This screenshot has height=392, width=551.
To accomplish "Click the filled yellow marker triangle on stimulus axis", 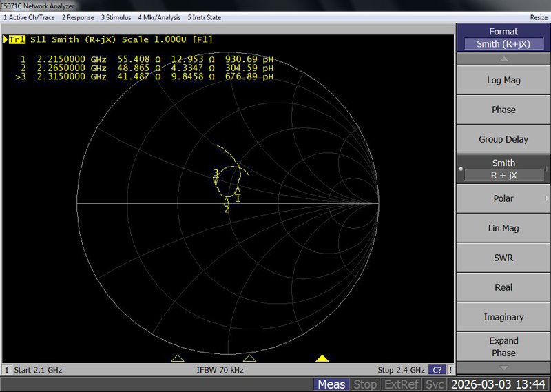I will tap(322, 358).
